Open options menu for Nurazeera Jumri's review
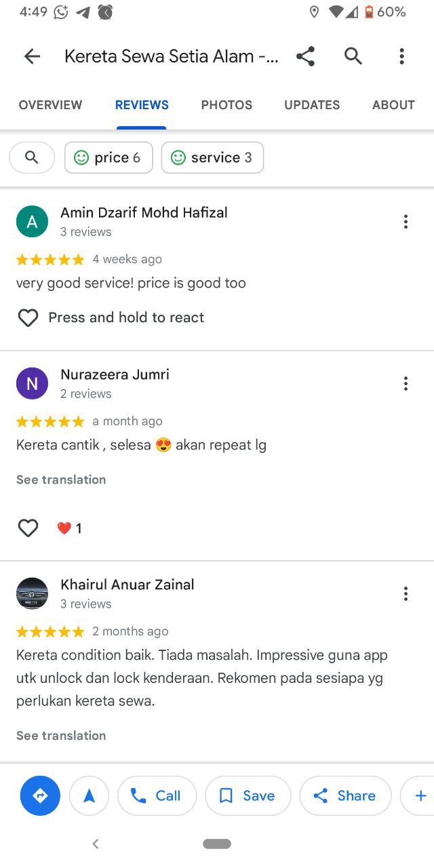The width and height of the screenshot is (434, 868). tap(406, 384)
